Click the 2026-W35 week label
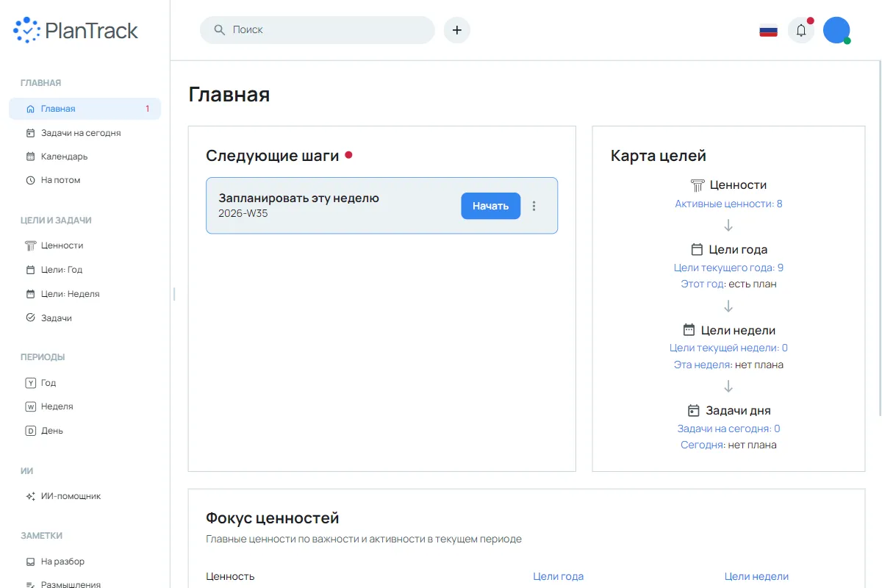The image size is (882, 588). tap(243, 213)
